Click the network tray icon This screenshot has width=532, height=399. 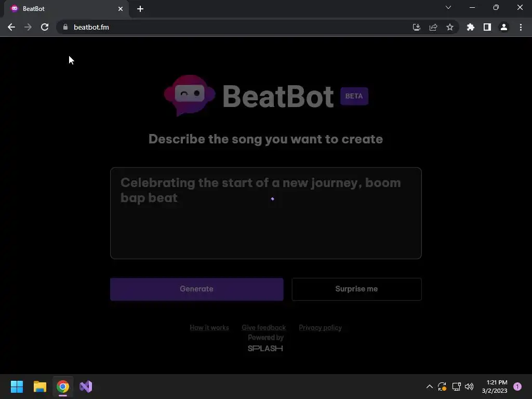pyautogui.click(x=456, y=387)
